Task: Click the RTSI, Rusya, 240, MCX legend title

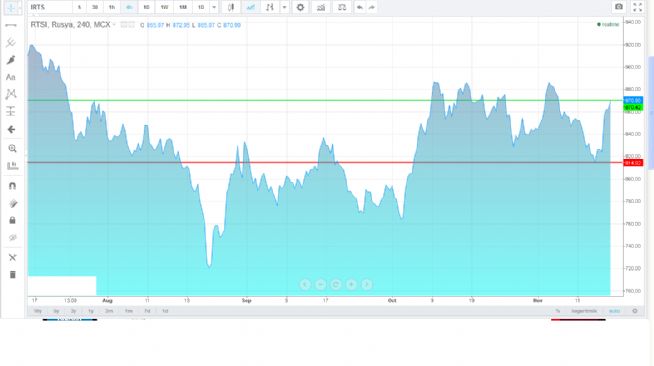Action: click(x=70, y=25)
